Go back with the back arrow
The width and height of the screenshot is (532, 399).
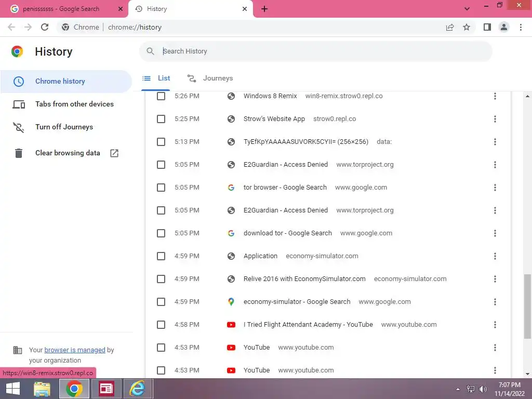(x=11, y=27)
